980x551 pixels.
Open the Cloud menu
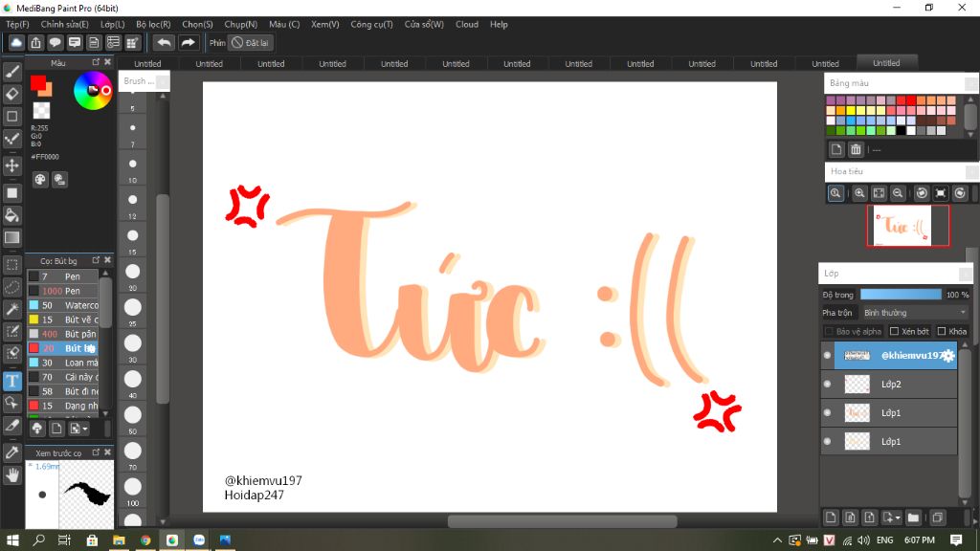466,24
